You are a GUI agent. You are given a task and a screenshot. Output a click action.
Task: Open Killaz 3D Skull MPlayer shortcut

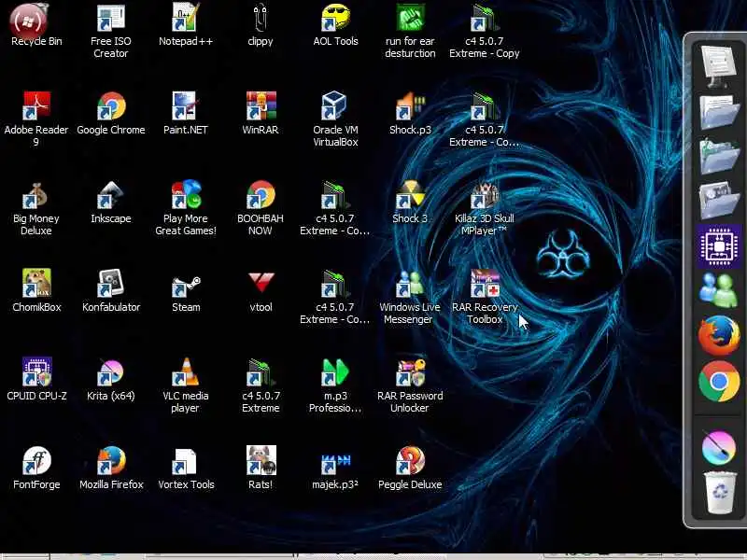point(485,195)
